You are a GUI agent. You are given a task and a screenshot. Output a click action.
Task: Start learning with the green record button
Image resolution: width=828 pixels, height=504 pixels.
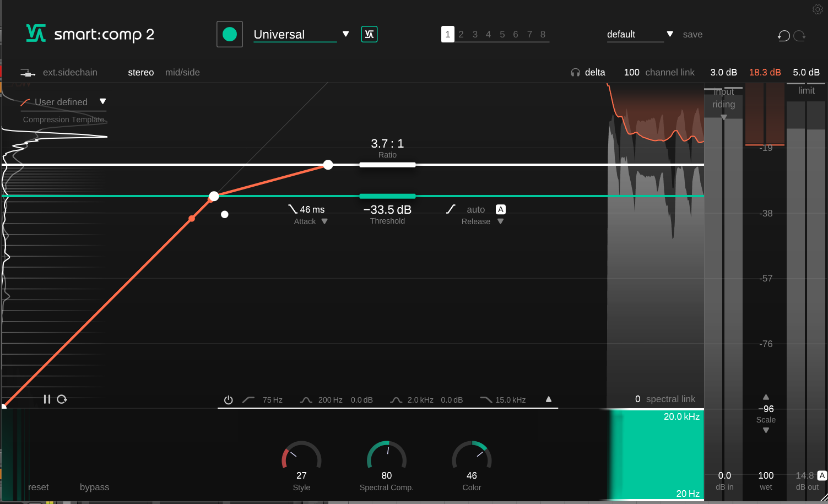pos(230,34)
